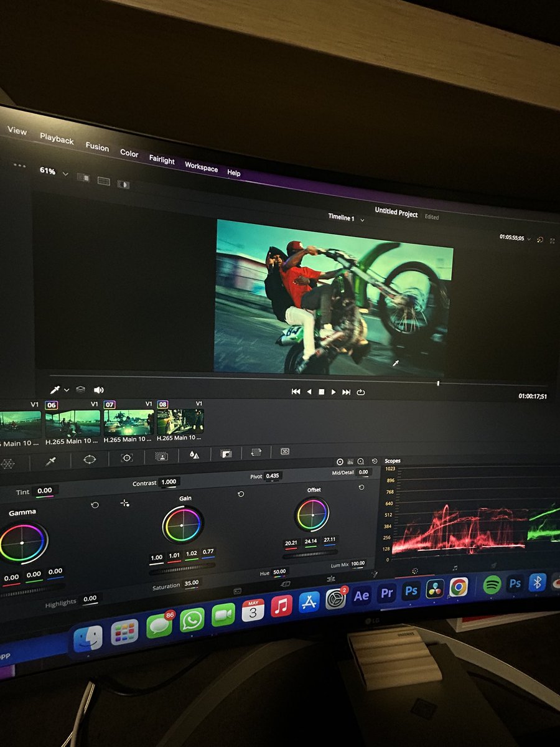Open the Workspace menu
Screen dimensions: 560x747
[x=201, y=167]
